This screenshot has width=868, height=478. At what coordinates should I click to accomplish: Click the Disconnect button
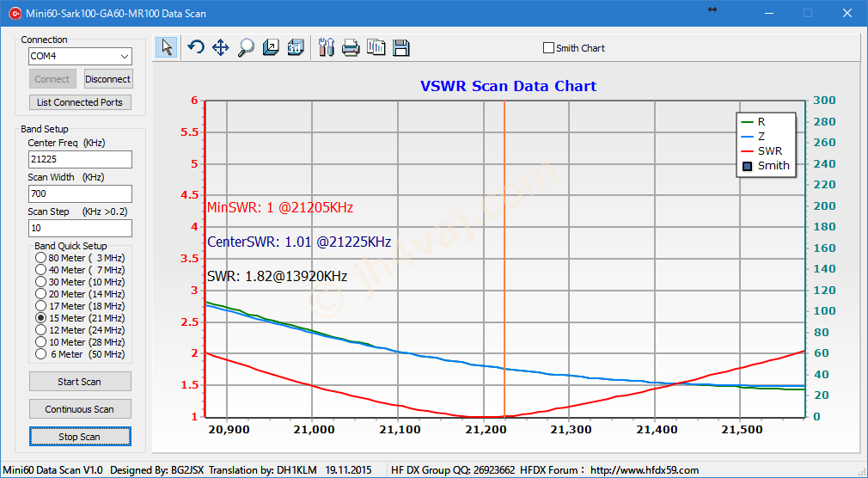point(108,79)
